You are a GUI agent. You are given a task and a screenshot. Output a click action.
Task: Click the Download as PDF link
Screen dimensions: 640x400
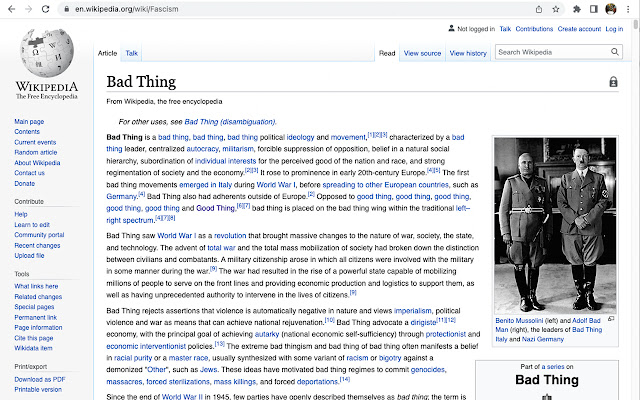(40, 379)
